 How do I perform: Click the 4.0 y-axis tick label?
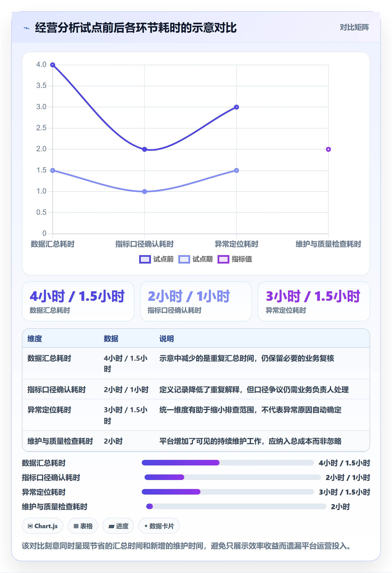pyautogui.click(x=41, y=65)
